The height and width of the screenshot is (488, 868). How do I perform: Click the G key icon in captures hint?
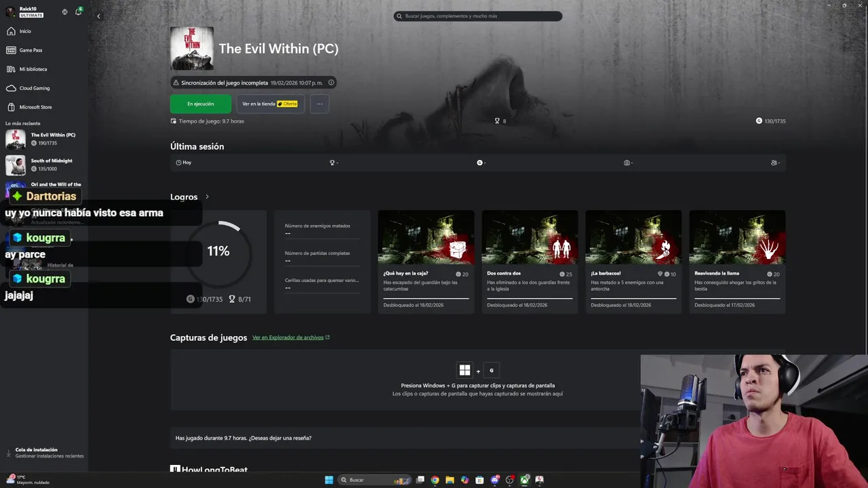[x=492, y=370]
